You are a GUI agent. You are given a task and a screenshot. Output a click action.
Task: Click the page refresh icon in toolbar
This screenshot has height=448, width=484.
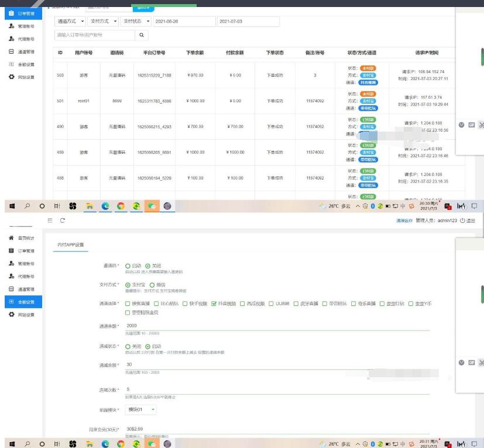(61, 221)
